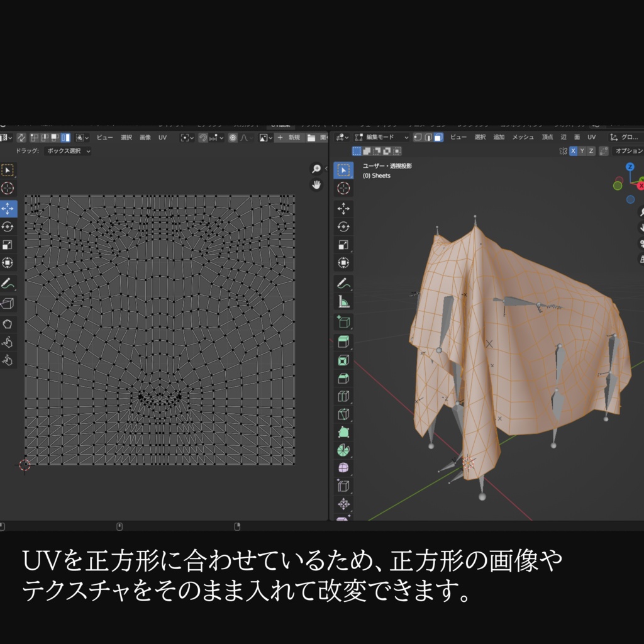Switch to edge select mode in 3D viewport

click(x=428, y=137)
